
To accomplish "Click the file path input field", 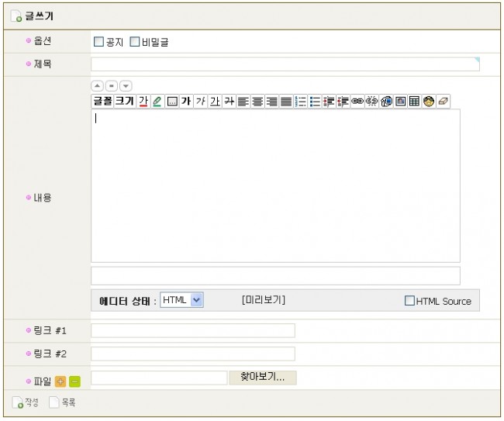I will click(x=159, y=378).
